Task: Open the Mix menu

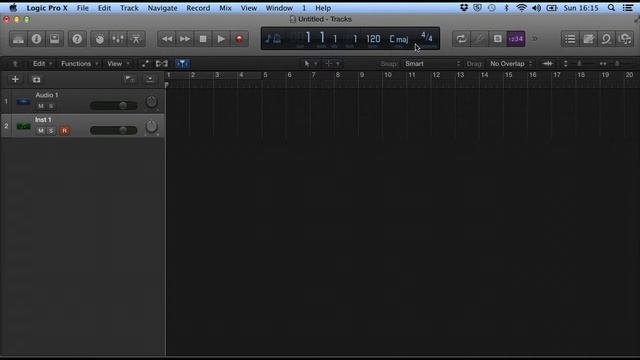Action: click(225, 8)
